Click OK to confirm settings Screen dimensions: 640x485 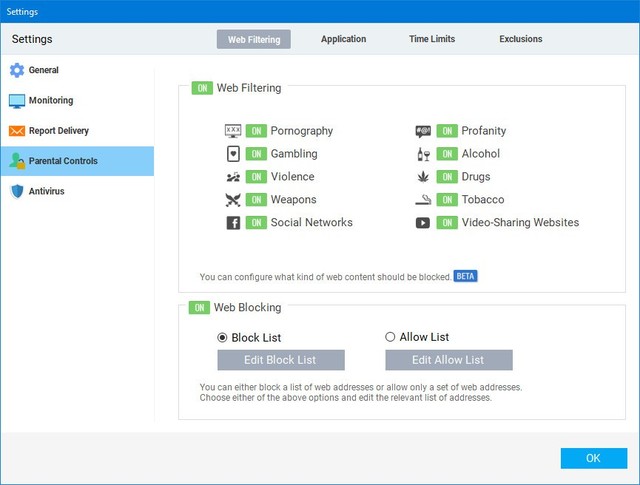click(x=593, y=458)
